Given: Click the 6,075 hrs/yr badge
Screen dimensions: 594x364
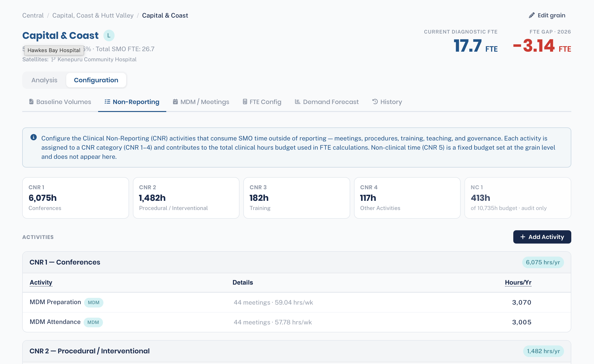Looking at the screenshot, I should (x=543, y=262).
